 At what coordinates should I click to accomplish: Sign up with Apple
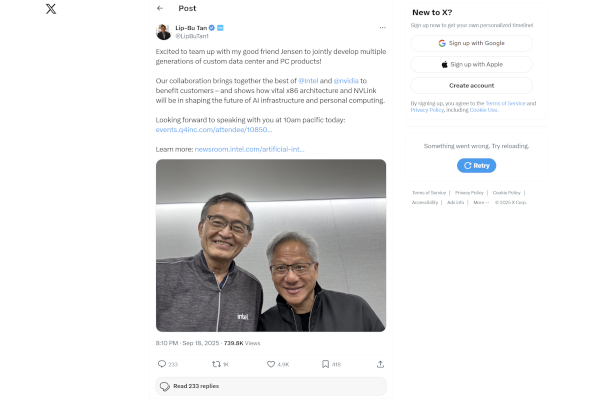click(471, 64)
